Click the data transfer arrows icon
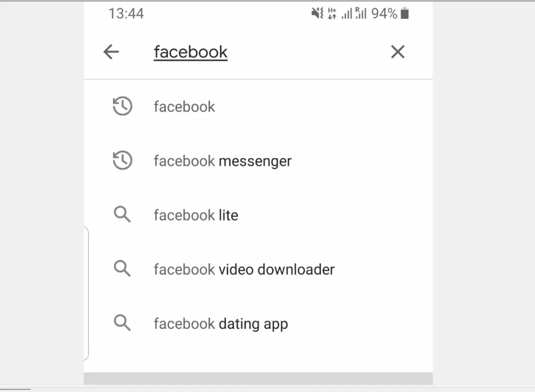535x392 pixels. click(x=331, y=14)
